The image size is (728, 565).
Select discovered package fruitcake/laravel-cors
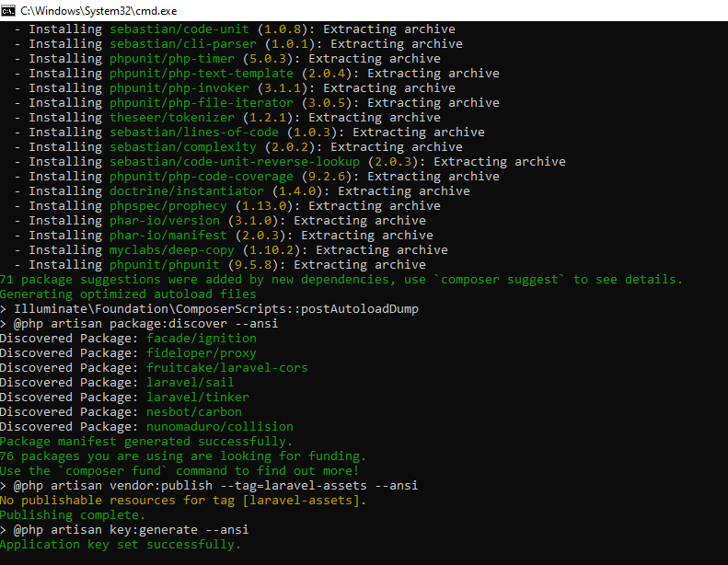coord(227,368)
